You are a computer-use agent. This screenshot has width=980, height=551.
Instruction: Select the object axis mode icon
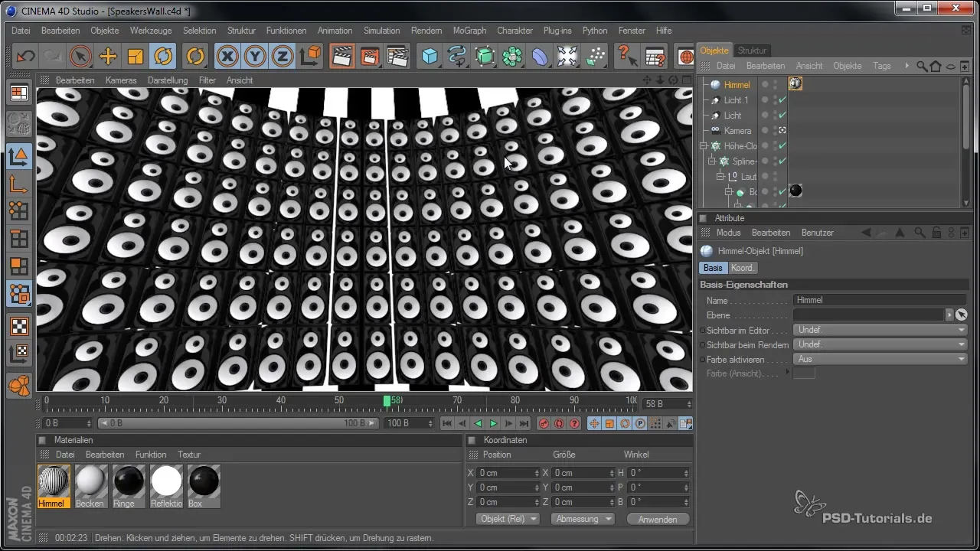(x=19, y=184)
